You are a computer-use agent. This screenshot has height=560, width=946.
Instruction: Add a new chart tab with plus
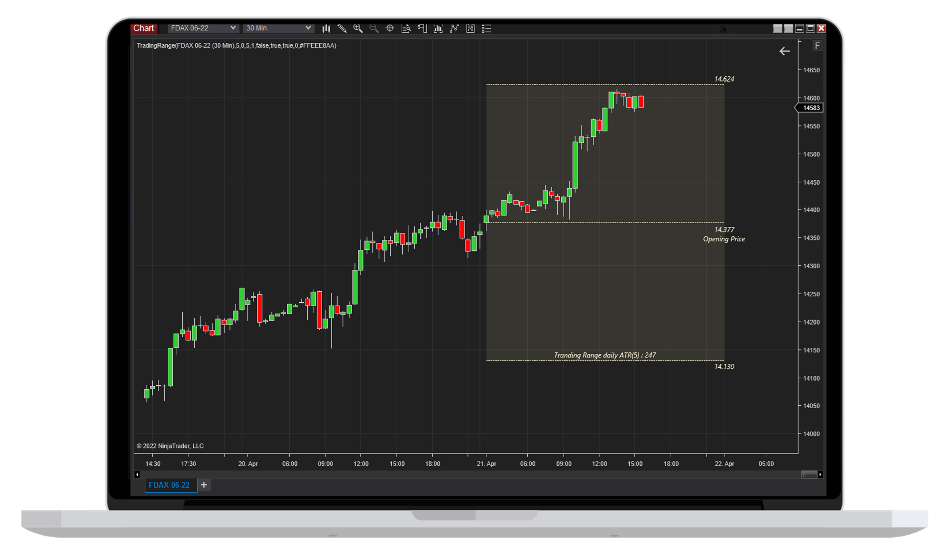[204, 485]
